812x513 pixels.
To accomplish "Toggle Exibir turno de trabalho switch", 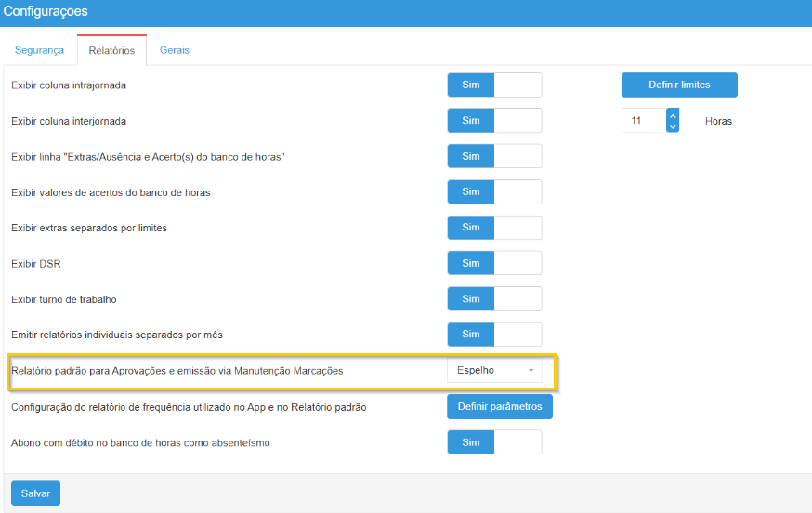I will pyautogui.click(x=494, y=299).
